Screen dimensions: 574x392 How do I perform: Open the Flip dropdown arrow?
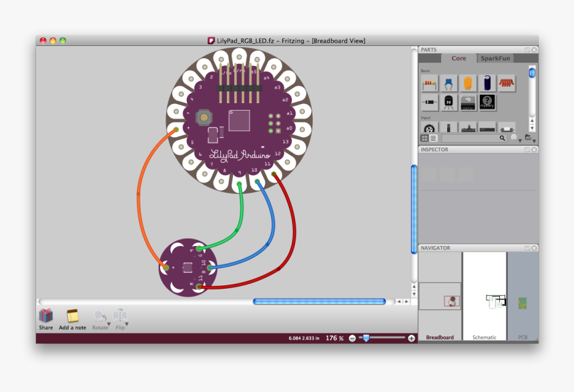pos(127,324)
